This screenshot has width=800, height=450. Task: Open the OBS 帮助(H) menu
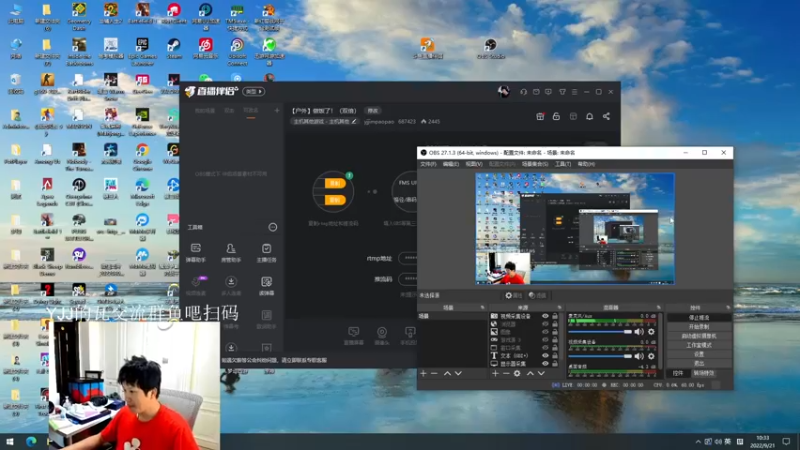(586, 164)
